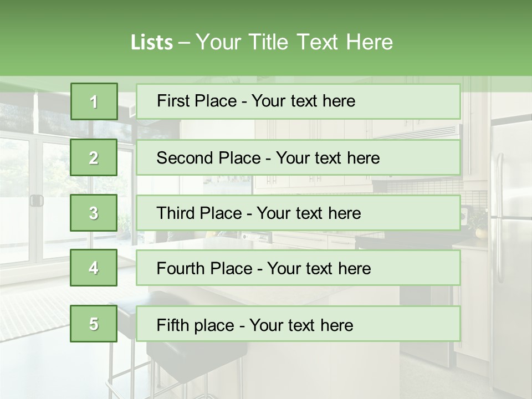Select the "Fourth Place" text box
This screenshot has height=399, width=532.
[x=298, y=268]
